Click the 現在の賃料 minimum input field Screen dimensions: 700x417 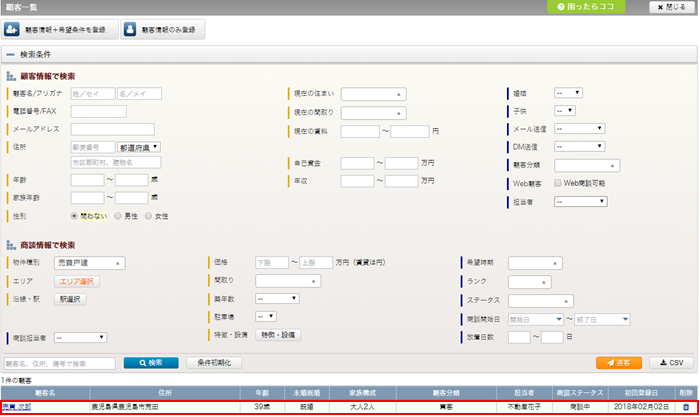point(360,131)
